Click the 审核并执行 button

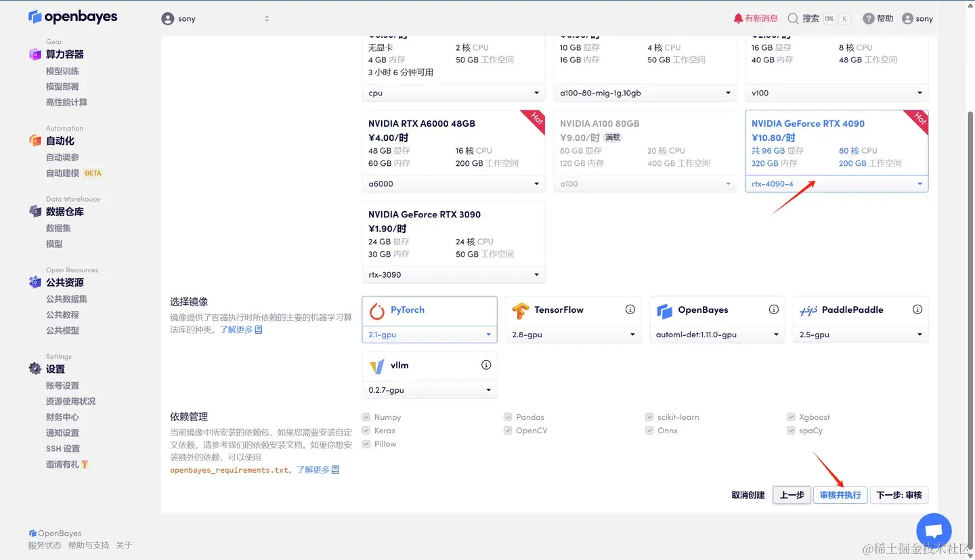840,495
